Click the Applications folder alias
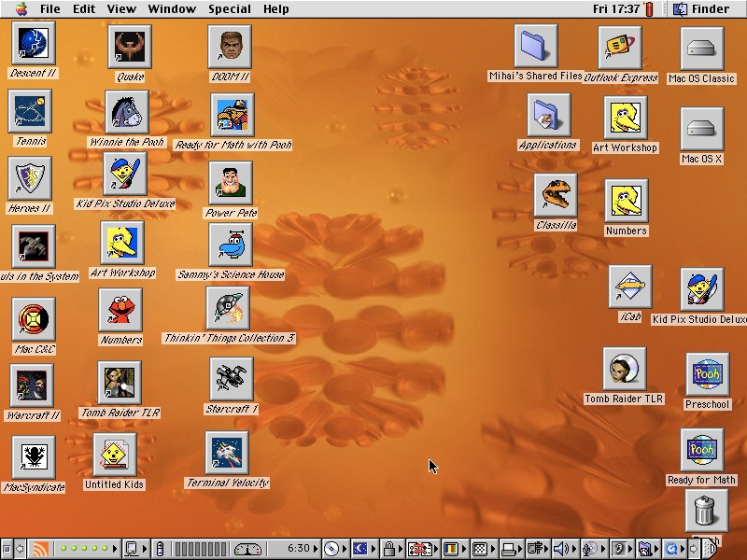Image resolution: width=747 pixels, height=560 pixels. pyautogui.click(x=549, y=115)
